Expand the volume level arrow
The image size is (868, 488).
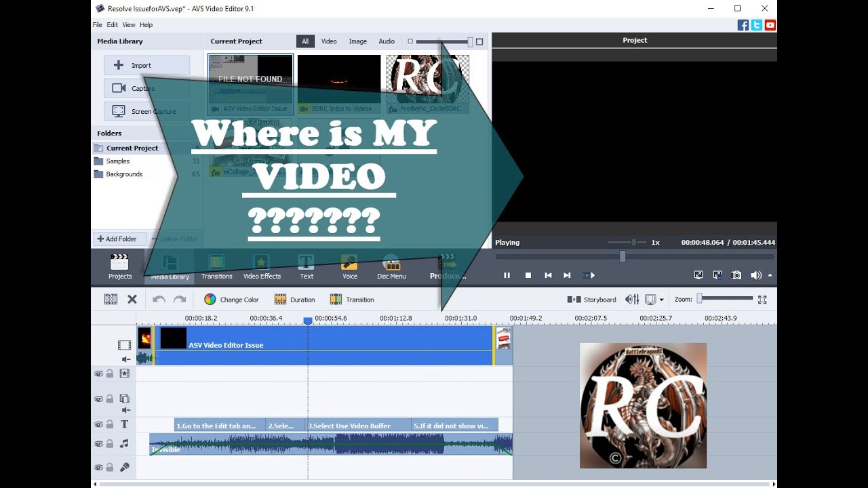coord(770,275)
